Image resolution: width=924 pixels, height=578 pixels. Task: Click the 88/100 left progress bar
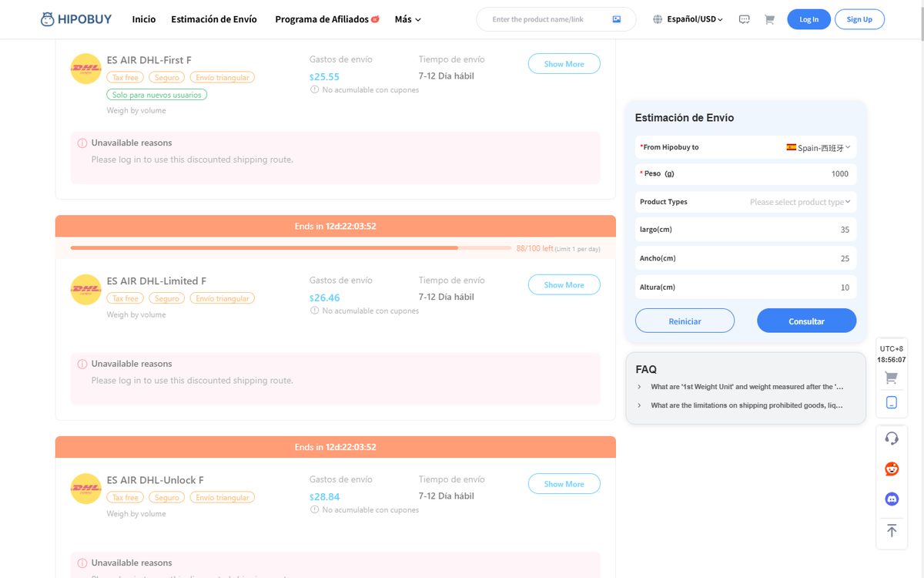[291, 248]
